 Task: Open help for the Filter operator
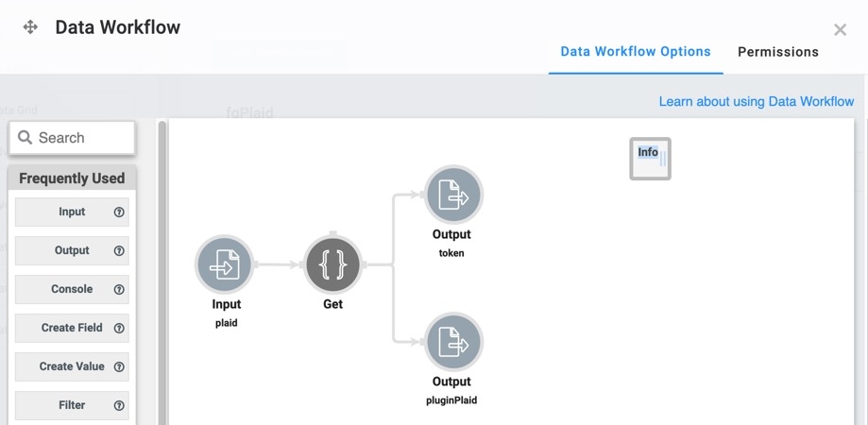[x=119, y=405]
